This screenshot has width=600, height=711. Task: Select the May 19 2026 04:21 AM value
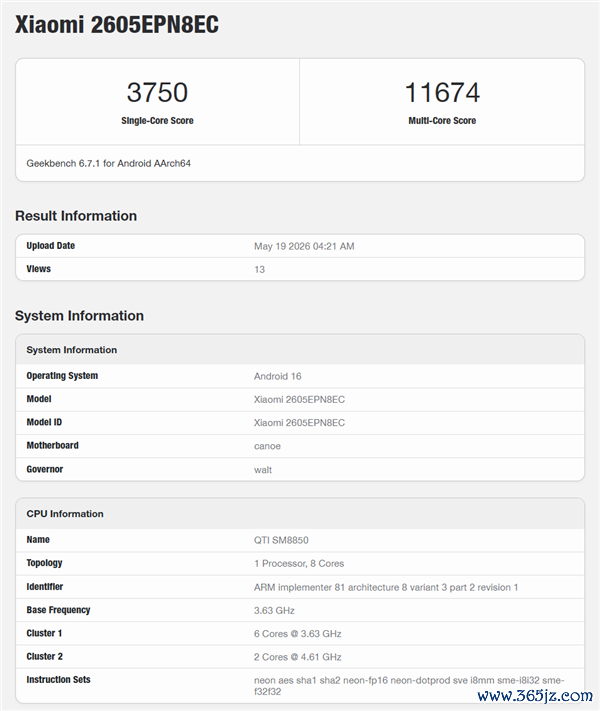[x=304, y=246]
